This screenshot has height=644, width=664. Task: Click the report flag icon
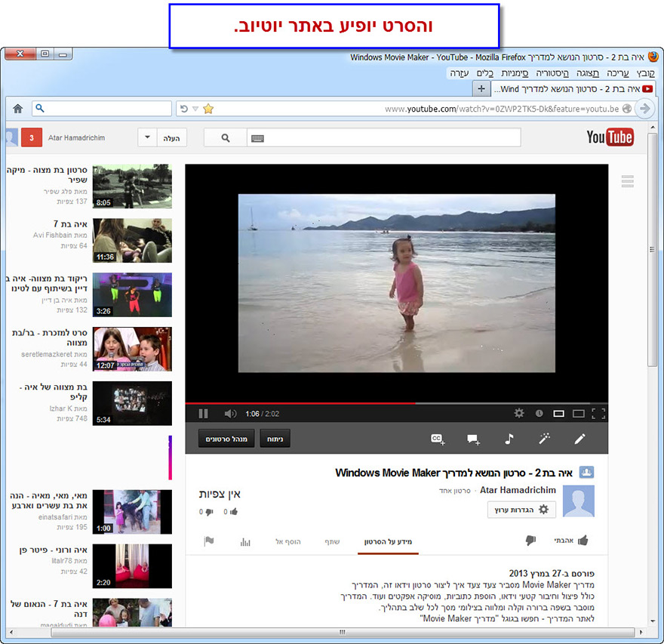(x=209, y=541)
